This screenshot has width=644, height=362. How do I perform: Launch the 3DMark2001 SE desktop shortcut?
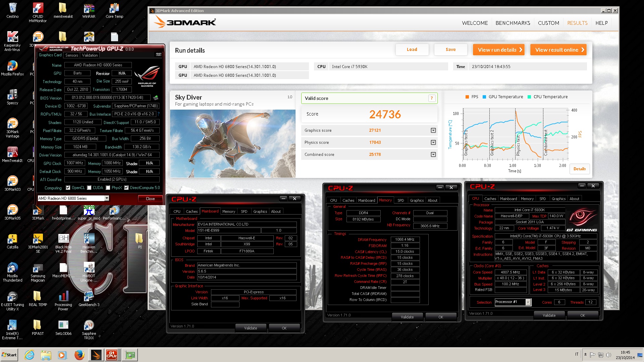click(38, 243)
